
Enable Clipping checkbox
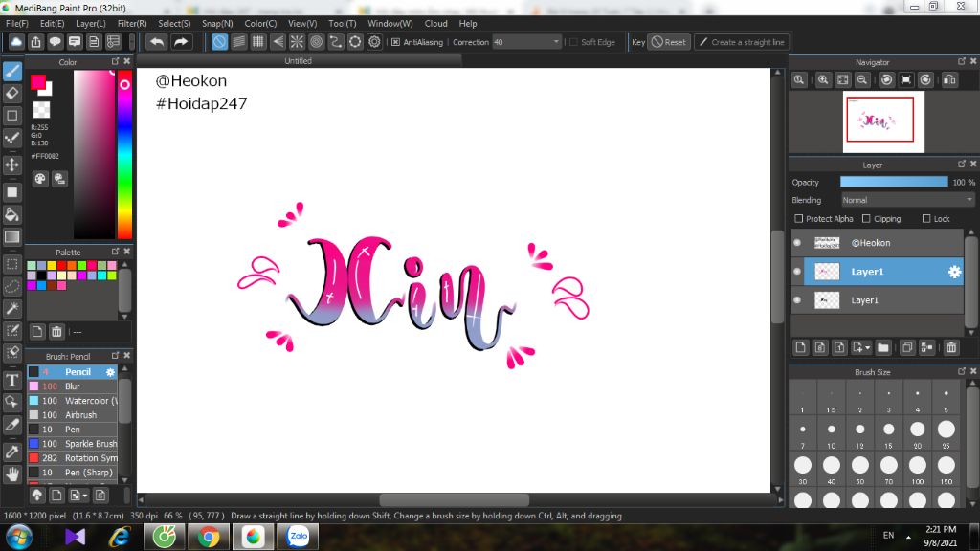coord(866,219)
